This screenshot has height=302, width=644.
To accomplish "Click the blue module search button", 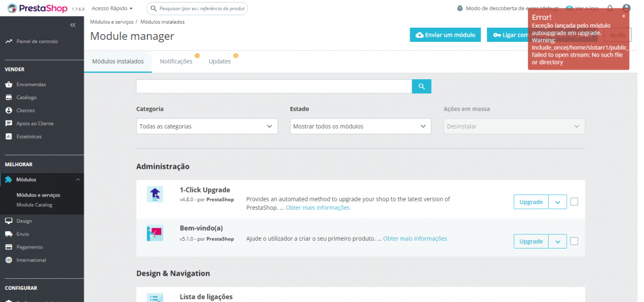I will coord(421,86).
